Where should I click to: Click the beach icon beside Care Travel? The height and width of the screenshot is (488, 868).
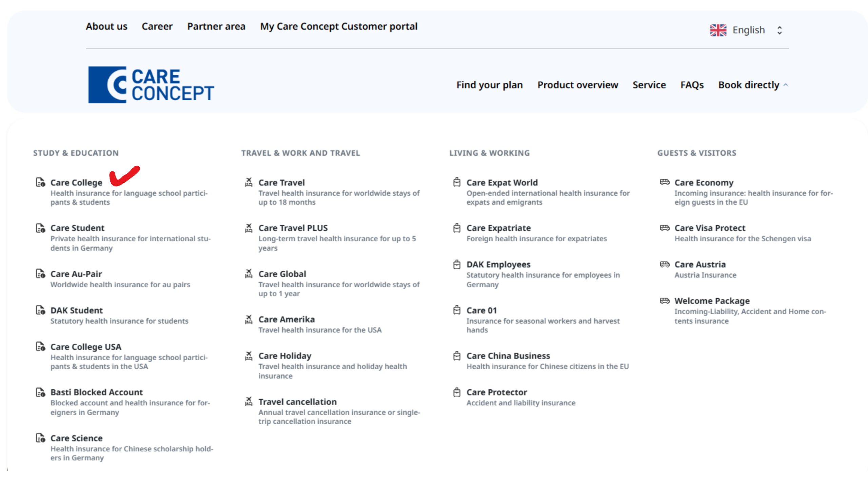coord(249,182)
